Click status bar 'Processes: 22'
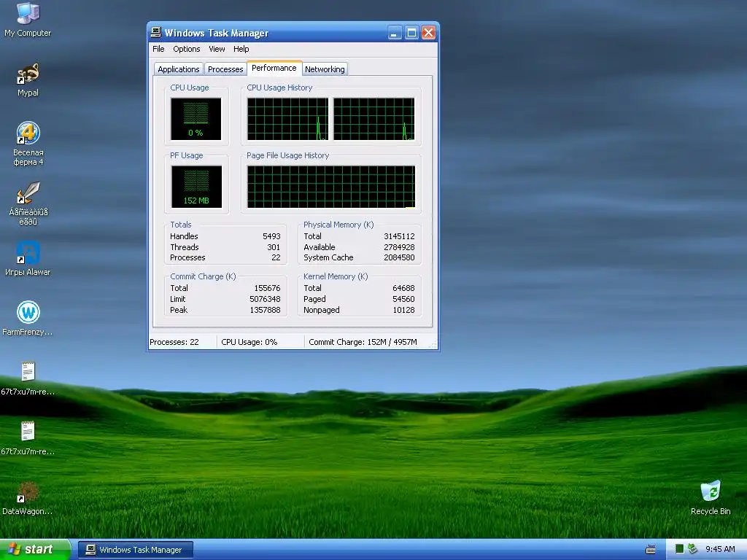The width and height of the screenshot is (747, 560). [x=174, y=342]
